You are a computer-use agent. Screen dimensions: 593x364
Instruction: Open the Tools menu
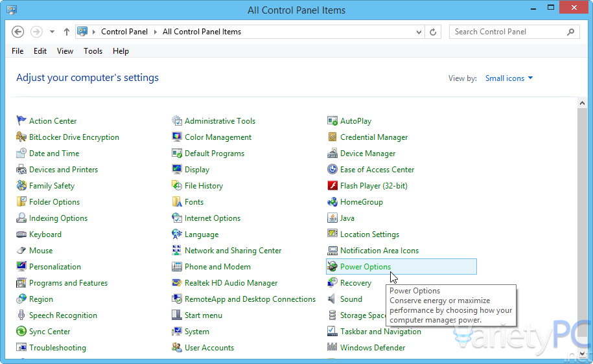(x=93, y=51)
